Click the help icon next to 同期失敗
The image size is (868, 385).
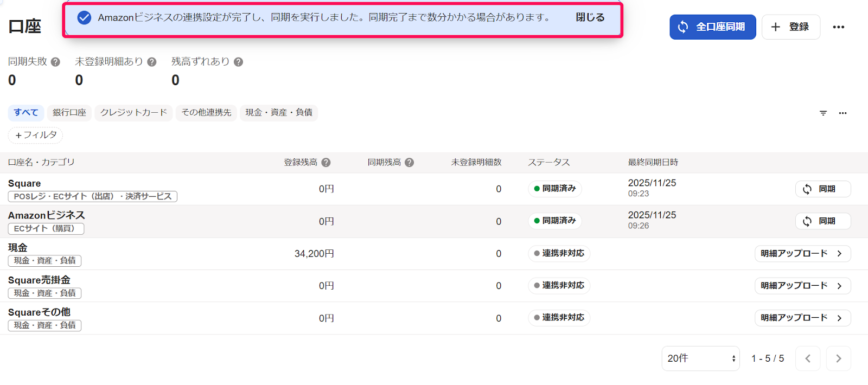pos(55,62)
